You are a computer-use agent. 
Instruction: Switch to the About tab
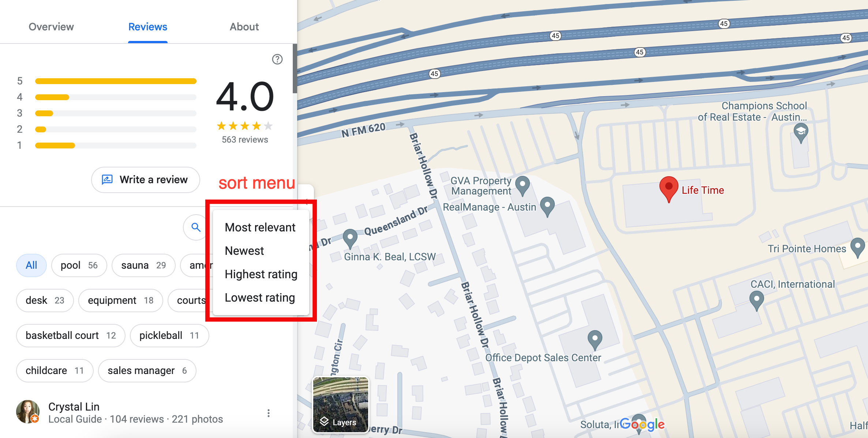(244, 27)
